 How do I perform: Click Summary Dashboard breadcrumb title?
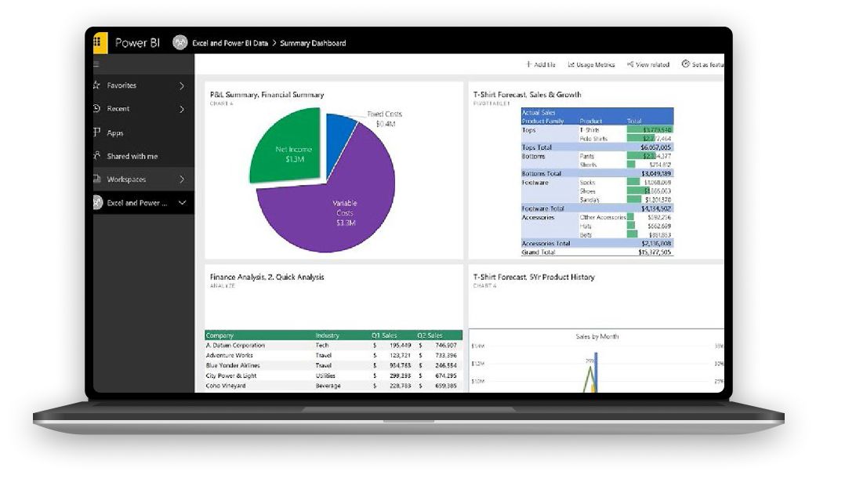tap(313, 43)
